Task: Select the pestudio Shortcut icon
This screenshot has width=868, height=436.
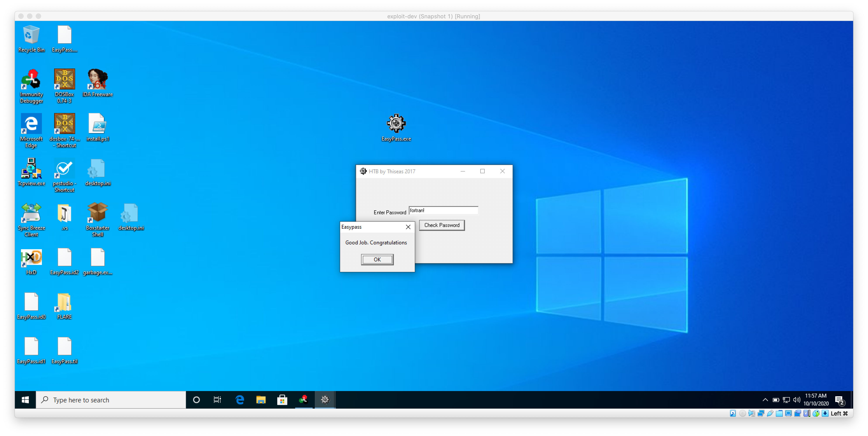Action: [x=64, y=175]
